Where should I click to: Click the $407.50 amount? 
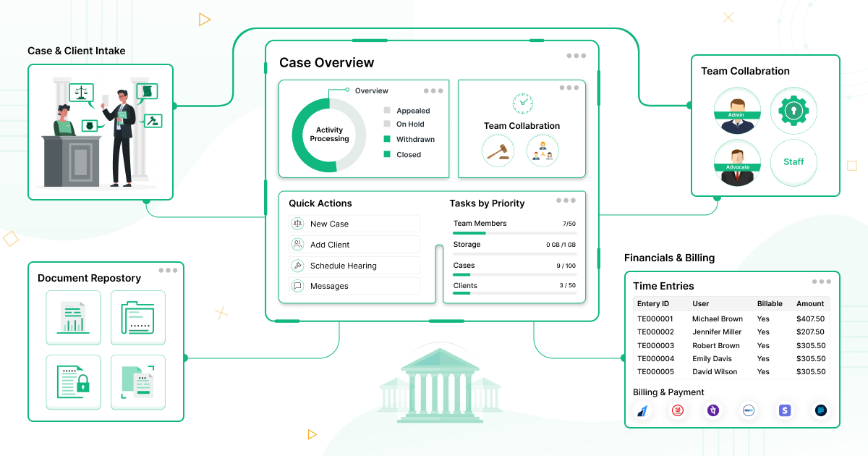click(x=810, y=318)
